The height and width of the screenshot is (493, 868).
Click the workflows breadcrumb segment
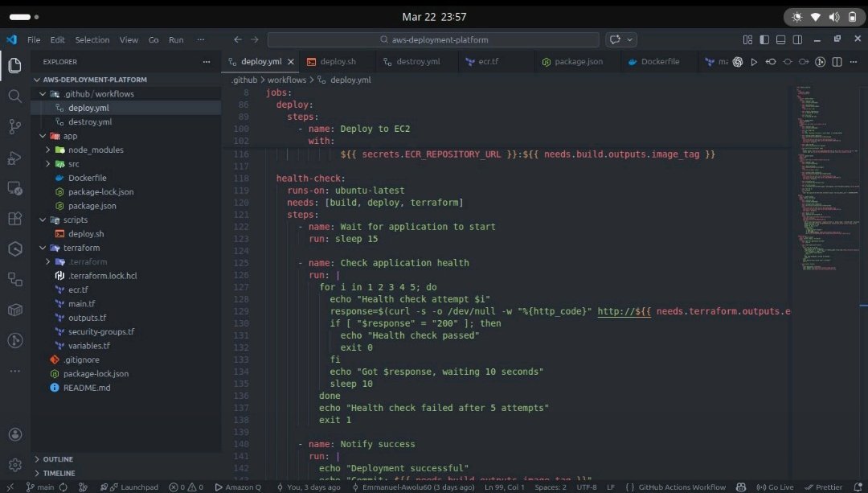click(286, 80)
